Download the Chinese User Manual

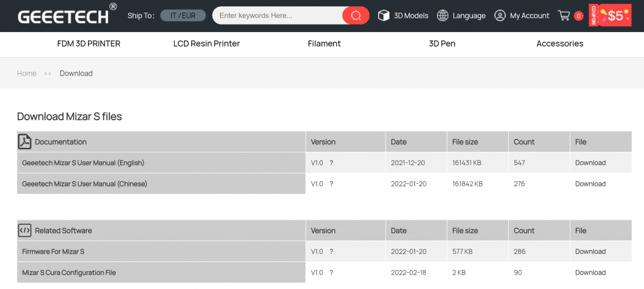(x=590, y=184)
